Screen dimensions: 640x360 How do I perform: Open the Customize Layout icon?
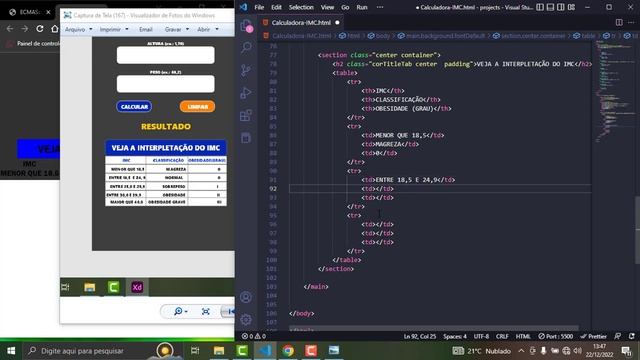pyautogui.click(x=571, y=7)
